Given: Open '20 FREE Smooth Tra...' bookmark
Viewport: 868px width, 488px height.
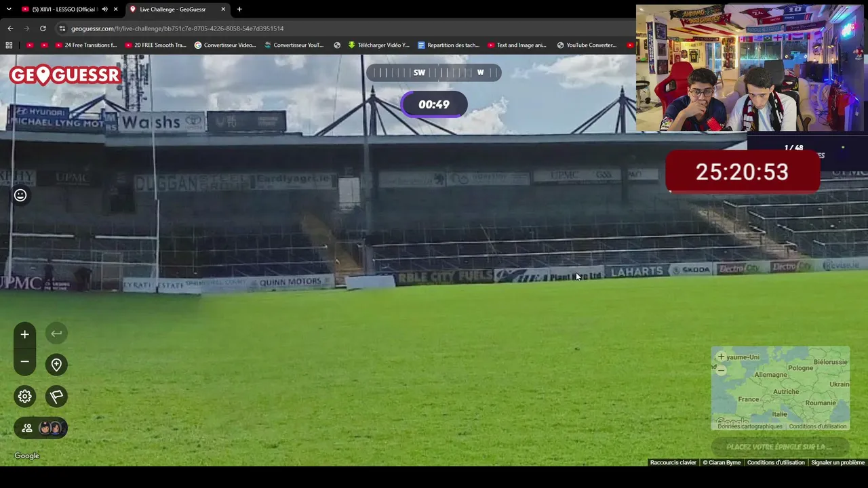Looking at the screenshot, I should [x=155, y=45].
